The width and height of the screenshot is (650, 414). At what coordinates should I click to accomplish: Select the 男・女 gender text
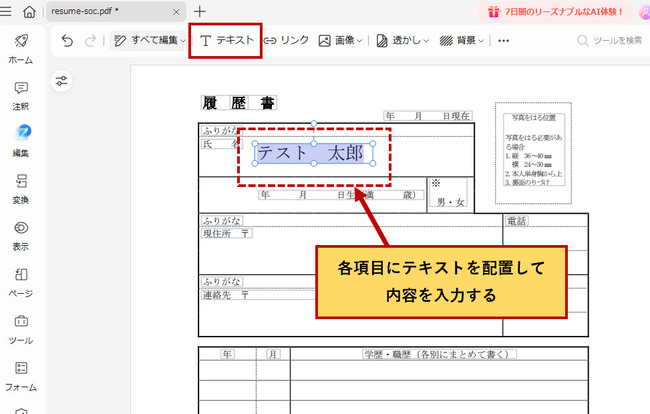pyautogui.click(x=450, y=202)
